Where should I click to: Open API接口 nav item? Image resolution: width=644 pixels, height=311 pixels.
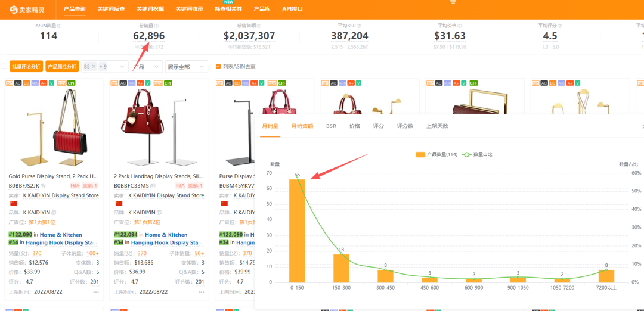click(292, 8)
